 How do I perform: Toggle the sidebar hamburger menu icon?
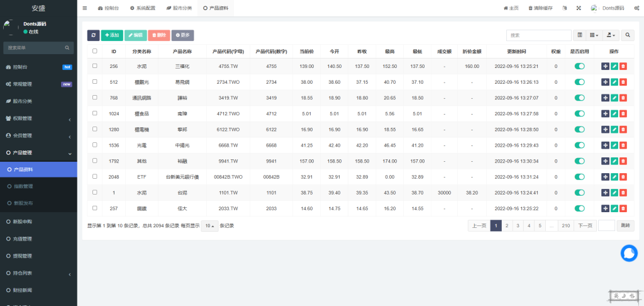point(85,8)
